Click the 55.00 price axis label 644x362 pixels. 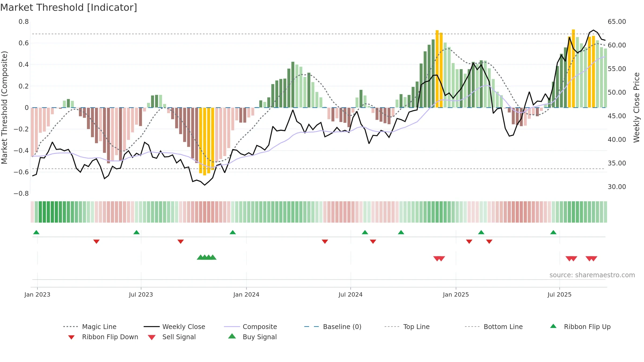tap(617, 69)
